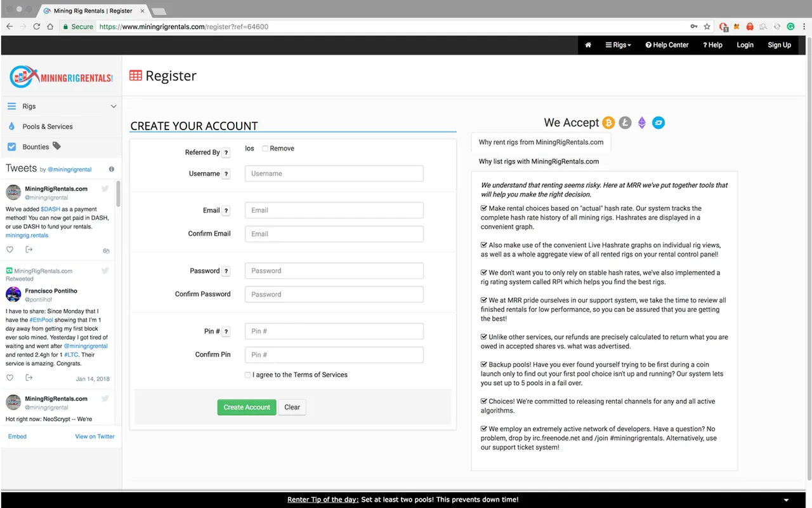The image size is (812, 508).
Task: Select Why rent rigs tab
Action: tap(541, 142)
